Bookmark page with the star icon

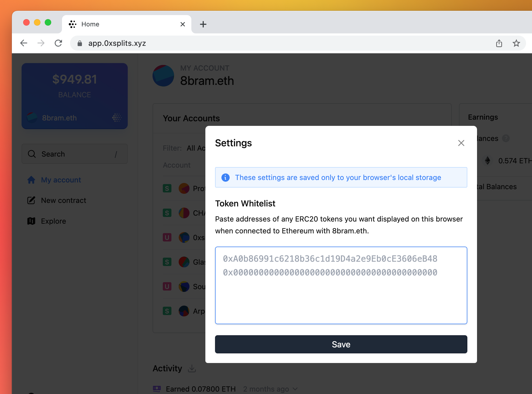[516, 43]
